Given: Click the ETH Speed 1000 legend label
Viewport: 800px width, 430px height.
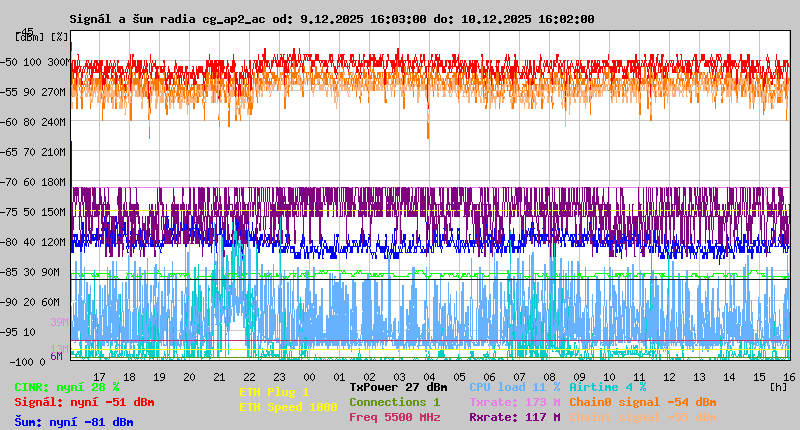Looking at the screenshot, I should coord(288,407).
